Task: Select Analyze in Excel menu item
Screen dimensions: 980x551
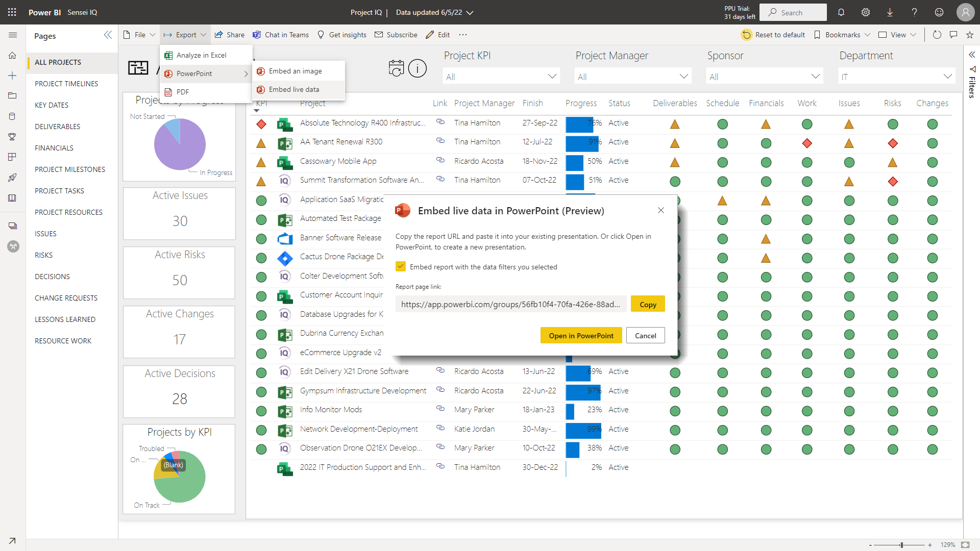Action: coord(206,55)
